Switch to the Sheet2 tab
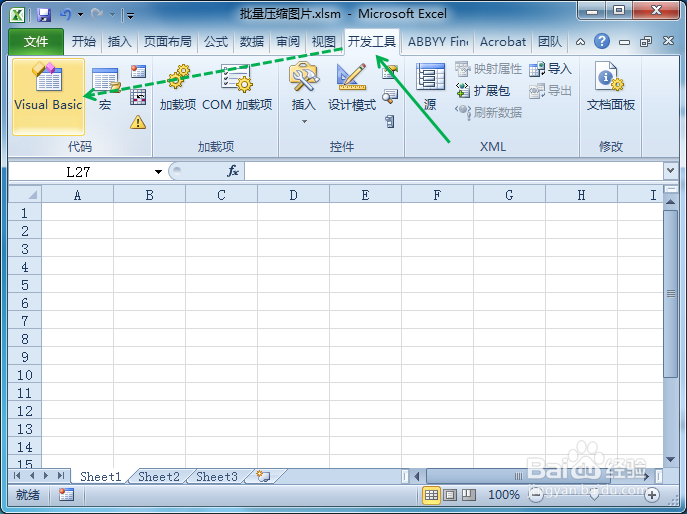The image size is (687, 514). pyautogui.click(x=159, y=477)
